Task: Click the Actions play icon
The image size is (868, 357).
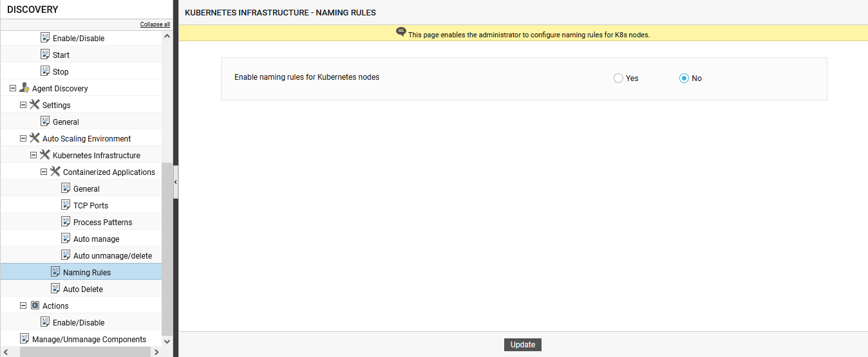Action: coord(35,306)
